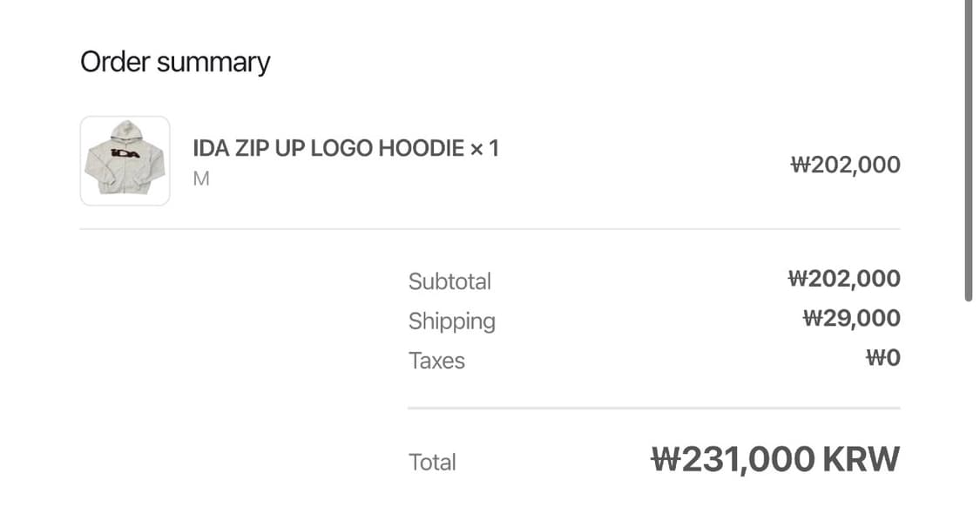Image resolution: width=980 pixels, height=527 pixels.
Task: Click the Total label
Action: 432,462
